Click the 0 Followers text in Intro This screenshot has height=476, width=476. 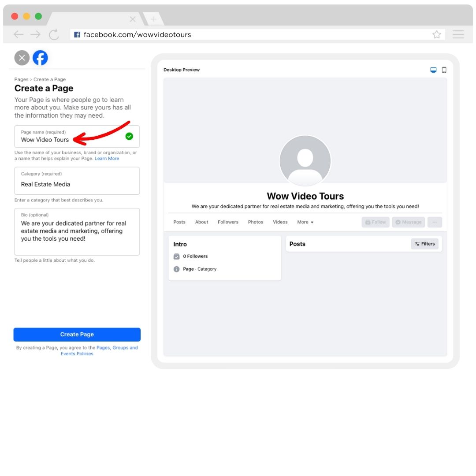(196, 257)
